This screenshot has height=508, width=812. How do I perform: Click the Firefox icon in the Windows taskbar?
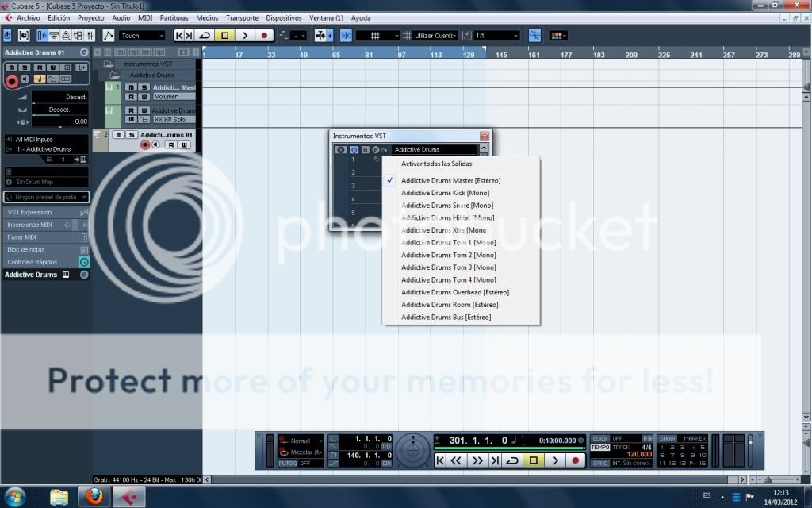pos(94,497)
